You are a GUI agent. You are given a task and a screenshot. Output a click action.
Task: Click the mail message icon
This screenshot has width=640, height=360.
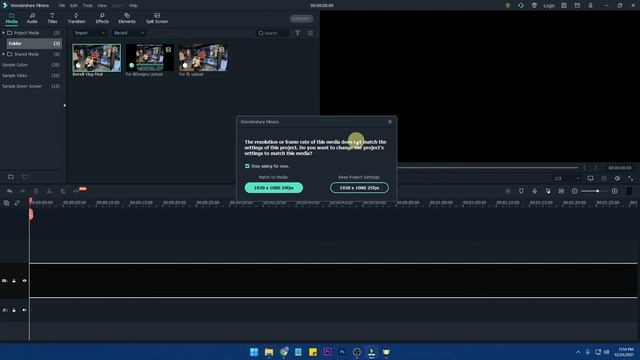(x=577, y=6)
